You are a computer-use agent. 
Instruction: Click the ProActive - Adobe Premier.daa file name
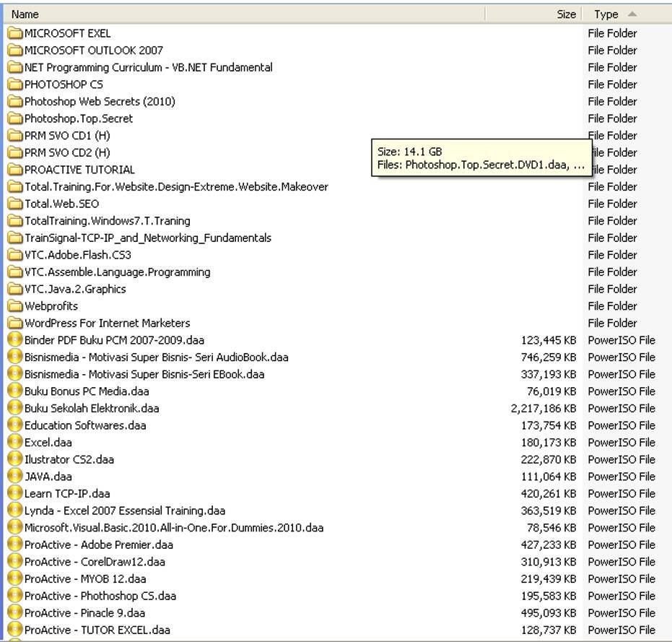click(99, 545)
